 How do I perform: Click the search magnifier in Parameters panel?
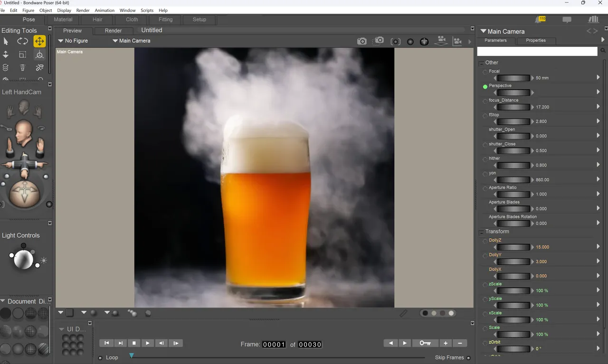pos(603,50)
